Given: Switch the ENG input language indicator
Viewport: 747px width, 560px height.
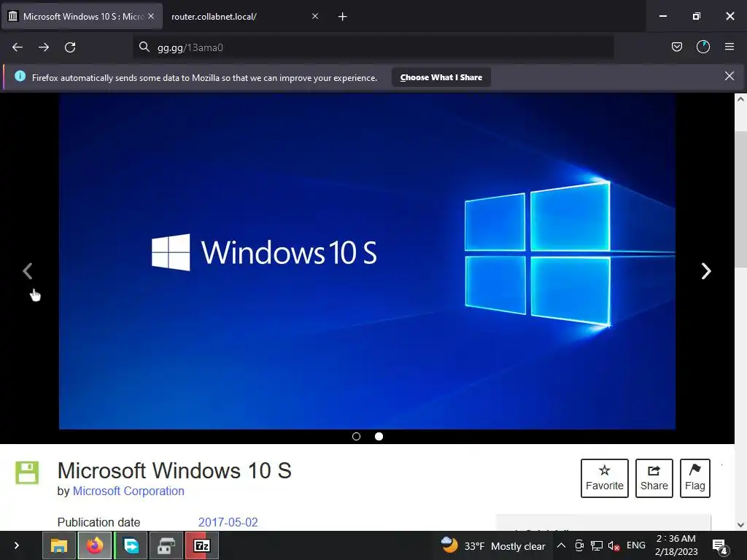Looking at the screenshot, I should [636, 545].
